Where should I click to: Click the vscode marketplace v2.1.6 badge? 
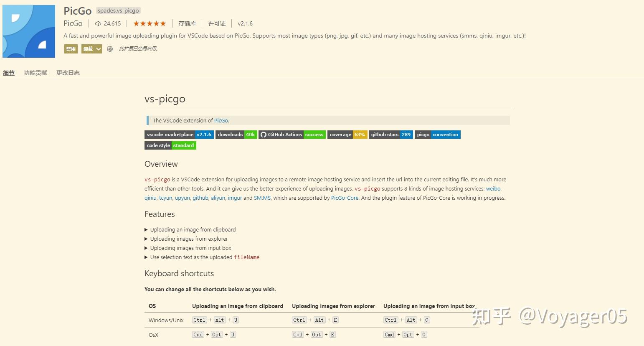tap(179, 135)
